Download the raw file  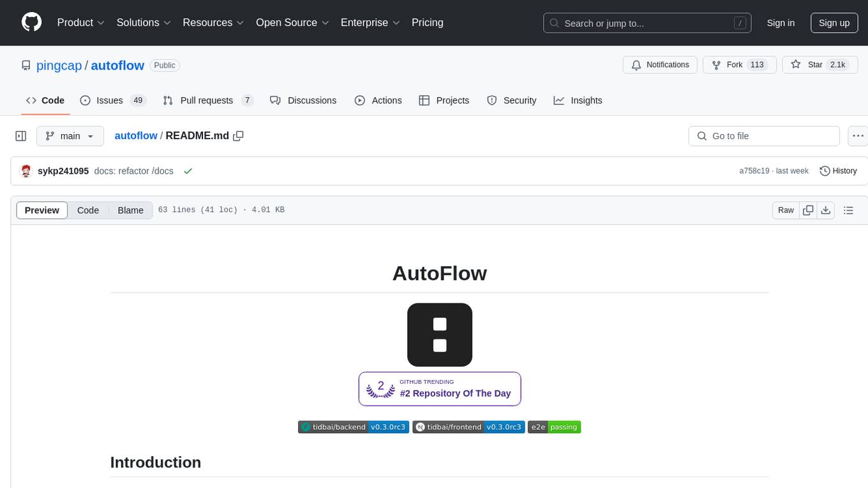(825, 210)
